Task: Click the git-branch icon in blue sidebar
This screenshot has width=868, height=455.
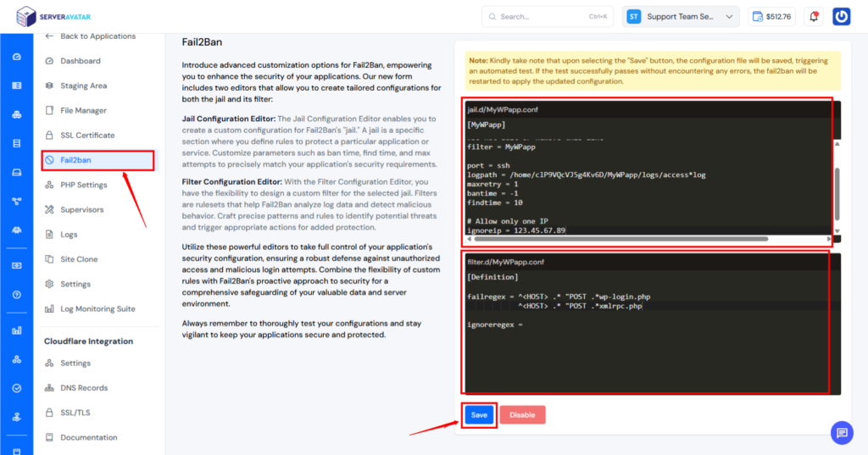Action: point(17,201)
